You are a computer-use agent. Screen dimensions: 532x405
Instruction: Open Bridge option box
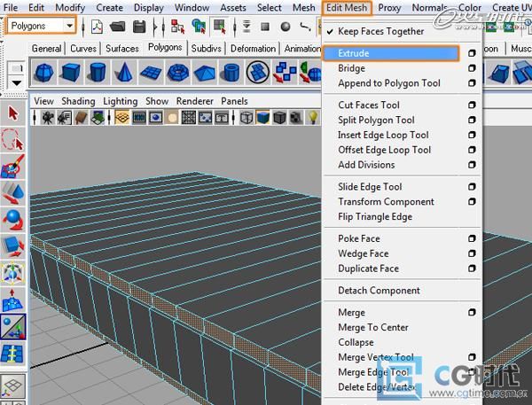472,68
